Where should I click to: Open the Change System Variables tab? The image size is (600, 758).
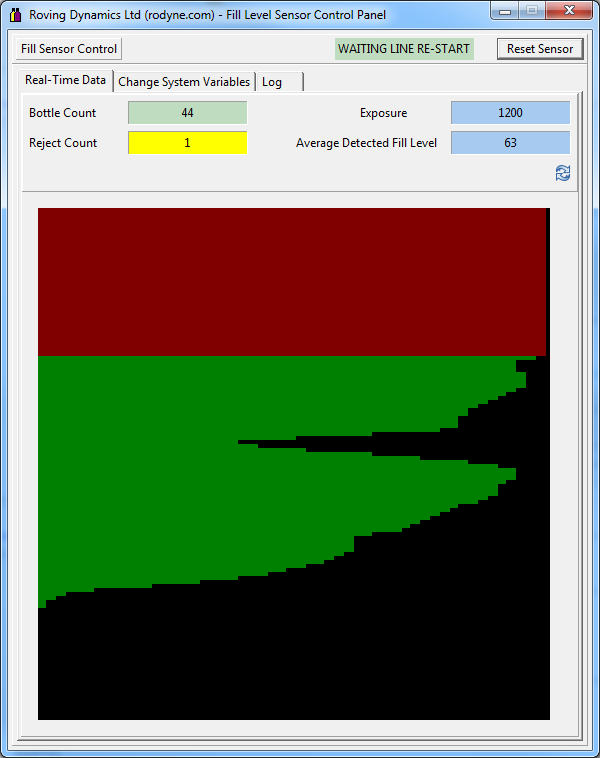184,82
